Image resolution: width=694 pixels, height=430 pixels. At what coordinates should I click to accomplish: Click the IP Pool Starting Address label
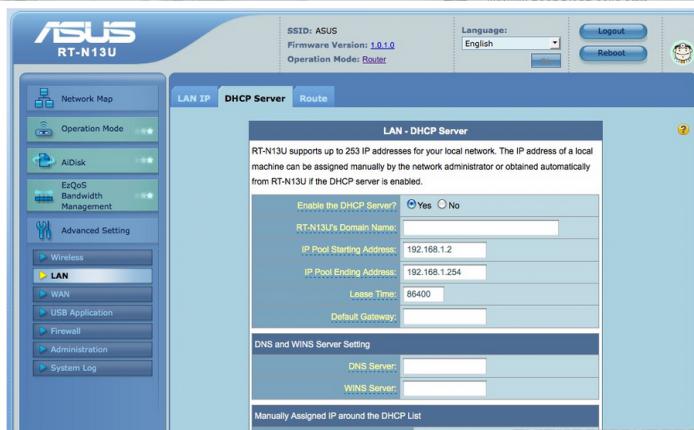[x=349, y=250]
